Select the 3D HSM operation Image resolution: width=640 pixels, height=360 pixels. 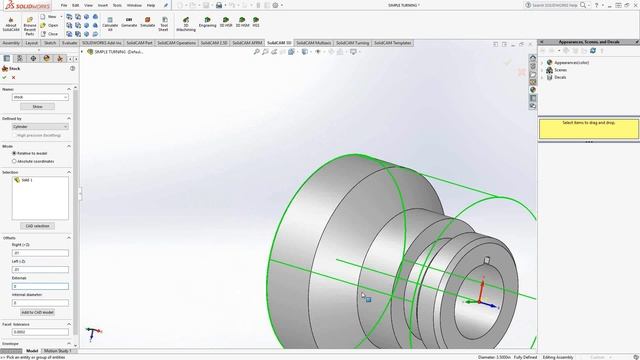coord(242,22)
